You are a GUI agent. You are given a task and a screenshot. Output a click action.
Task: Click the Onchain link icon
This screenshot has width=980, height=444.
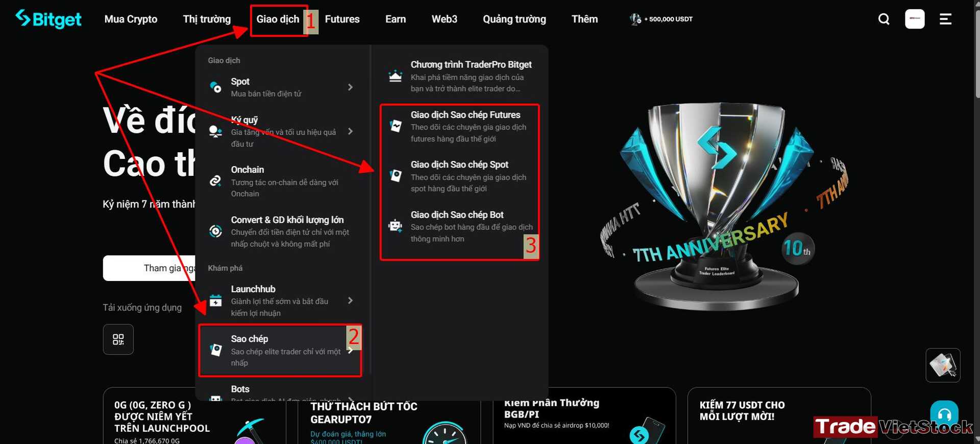tap(215, 181)
